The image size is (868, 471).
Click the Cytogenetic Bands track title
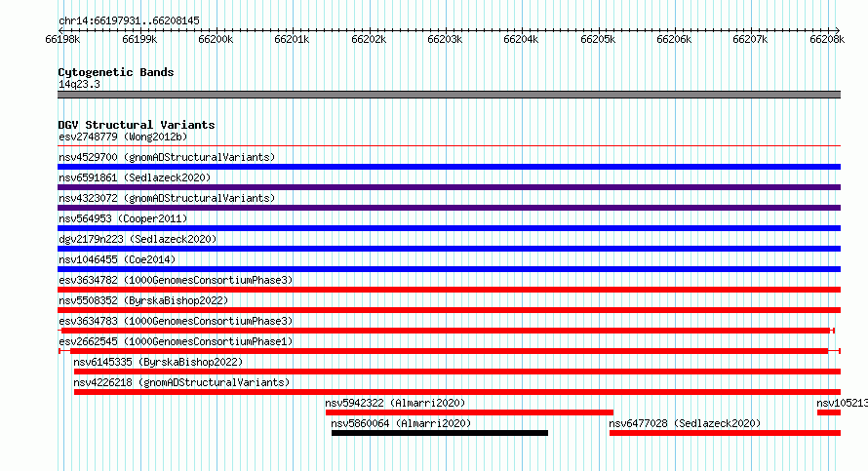click(x=116, y=72)
